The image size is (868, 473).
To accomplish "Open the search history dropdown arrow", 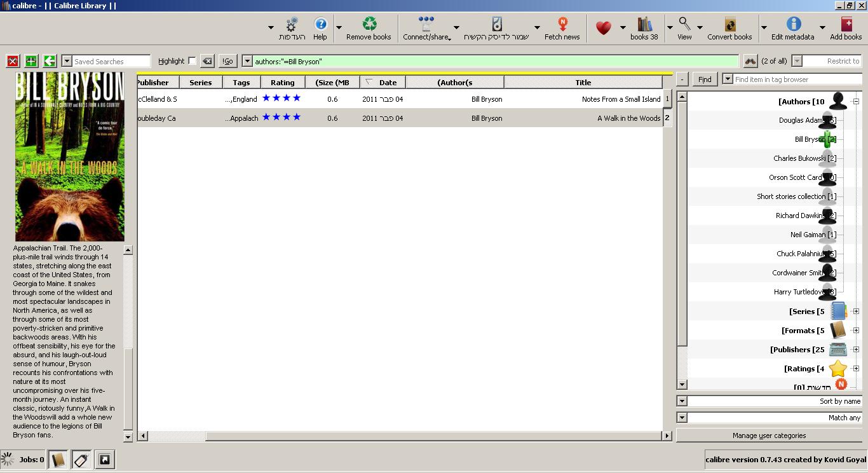I will click(x=247, y=61).
